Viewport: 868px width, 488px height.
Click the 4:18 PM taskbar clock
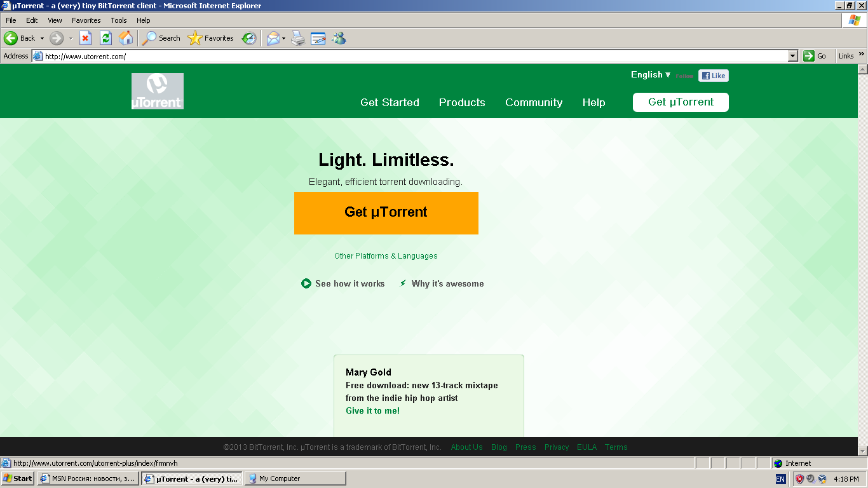846,479
